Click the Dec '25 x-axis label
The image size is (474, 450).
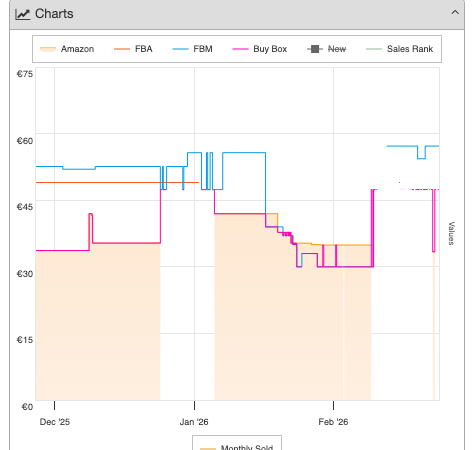click(55, 422)
